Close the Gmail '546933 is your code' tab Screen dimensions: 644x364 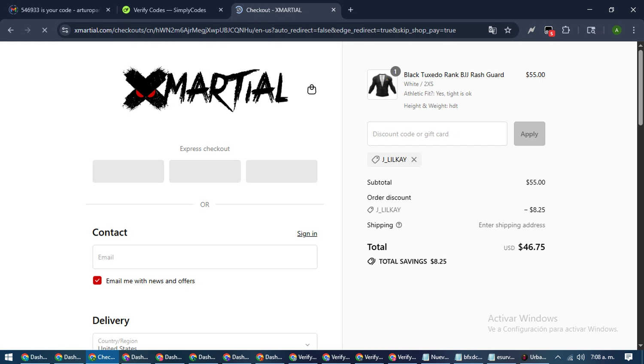coord(108,10)
